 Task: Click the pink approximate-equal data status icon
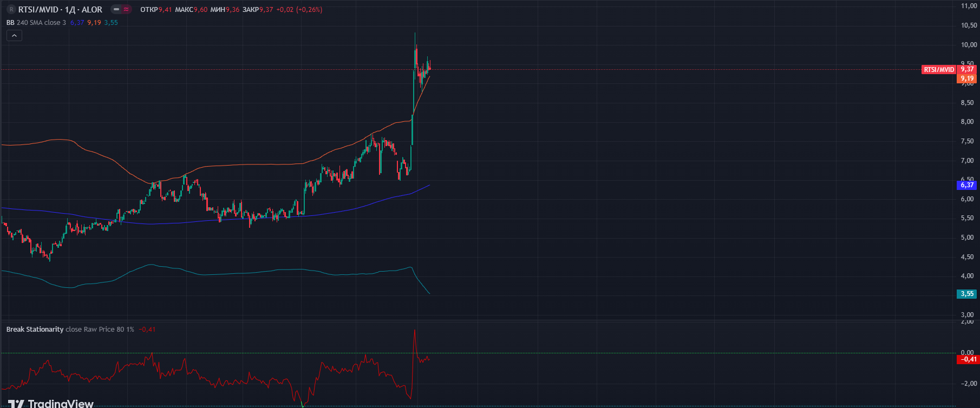(x=126, y=9)
